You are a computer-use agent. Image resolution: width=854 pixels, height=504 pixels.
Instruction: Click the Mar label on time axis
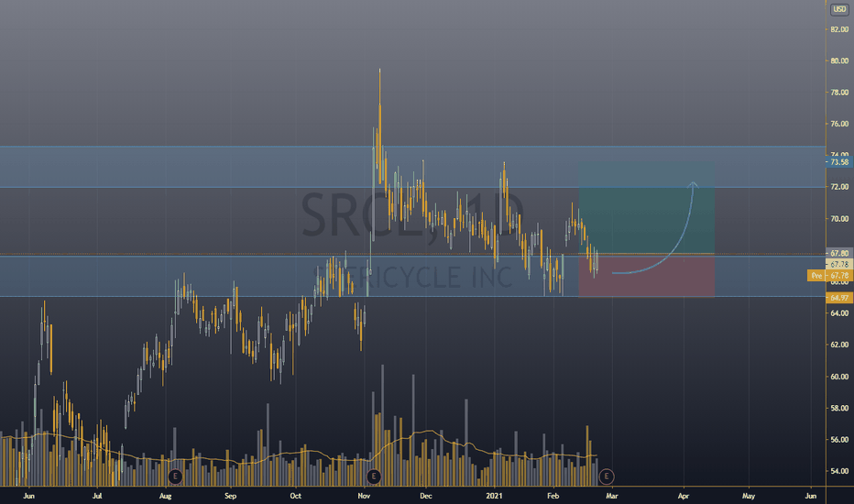(611, 496)
